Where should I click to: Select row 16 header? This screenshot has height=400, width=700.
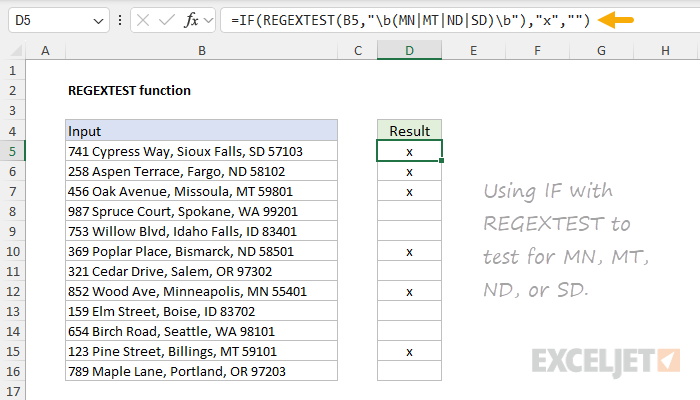click(x=12, y=371)
